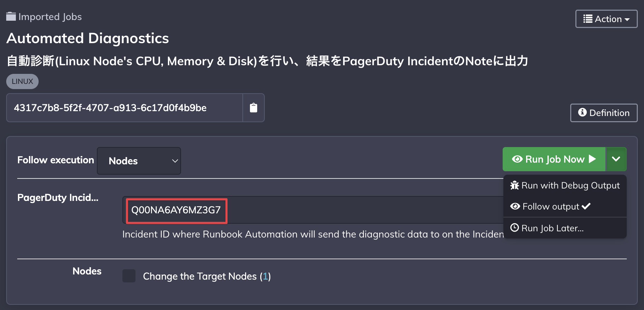The image size is (644, 310).
Task: Click the Imported Jobs folder icon
Action: pos(11,17)
